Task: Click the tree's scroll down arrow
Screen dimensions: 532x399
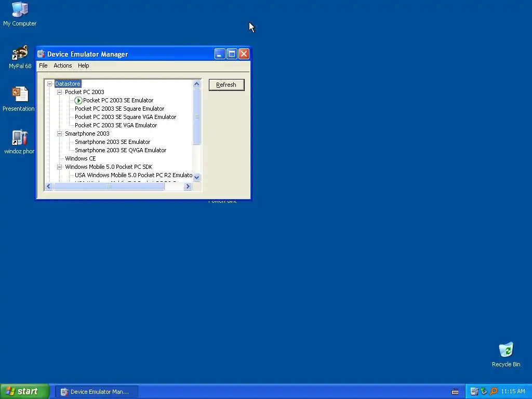Action: [x=197, y=178]
